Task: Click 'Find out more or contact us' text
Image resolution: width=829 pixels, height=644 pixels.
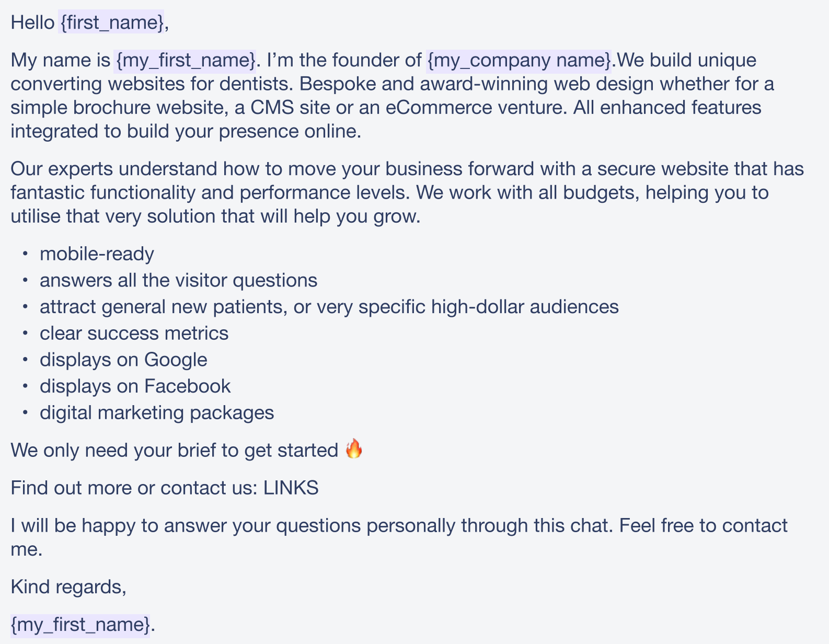Action: [x=134, y=488]
